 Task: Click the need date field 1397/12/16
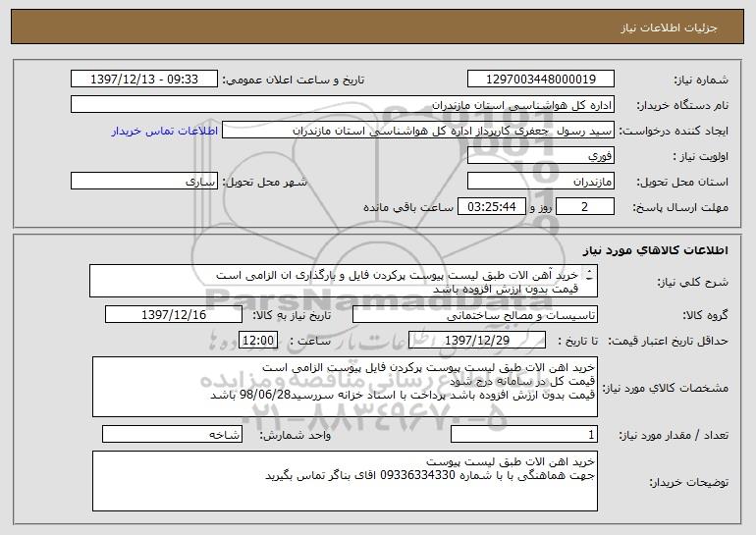[174, 315]
